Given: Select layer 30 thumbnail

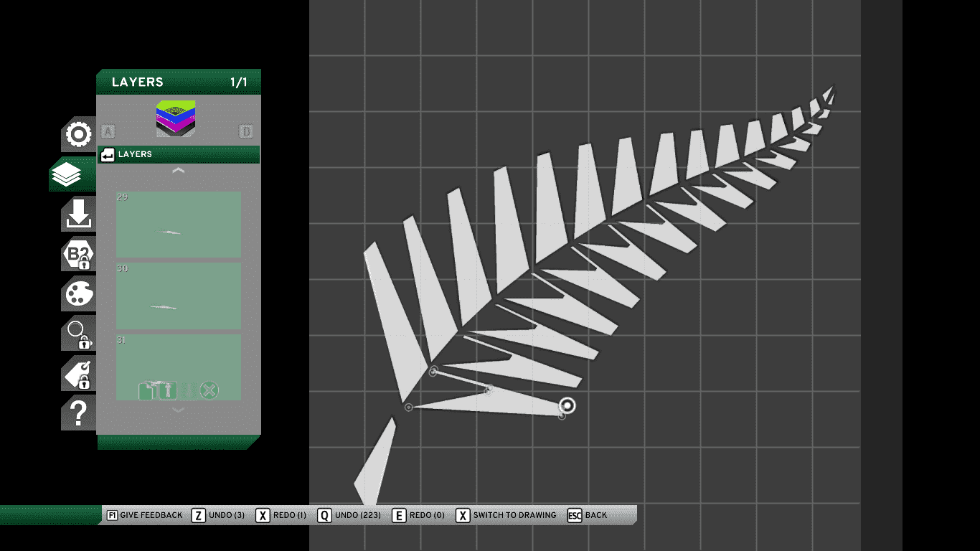Looking at the screenshot, I should tap(179, 296).
